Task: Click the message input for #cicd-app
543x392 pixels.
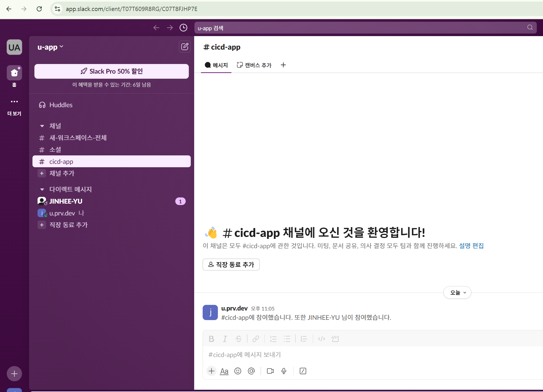Action: pyautogui.click(x=373, y=355)
